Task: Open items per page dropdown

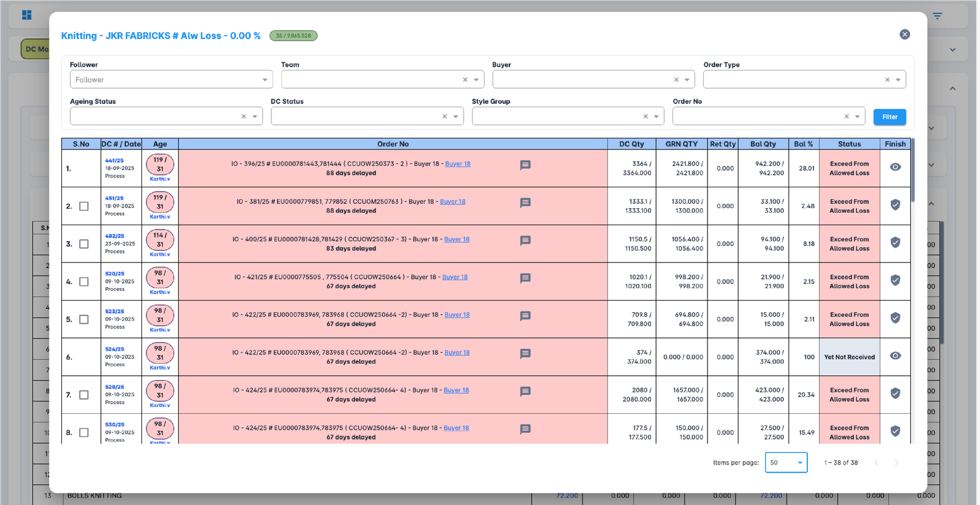Action: click(786, 463)
